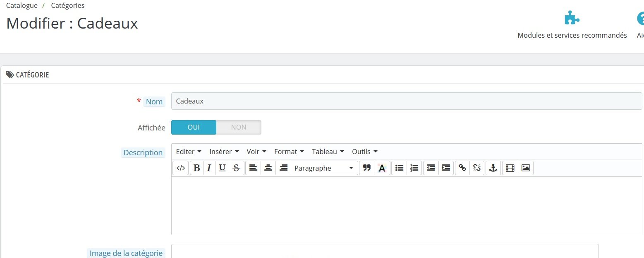This screenshot has height=258, width=644.
Task: Insert a blockquote
Action: 366,168
